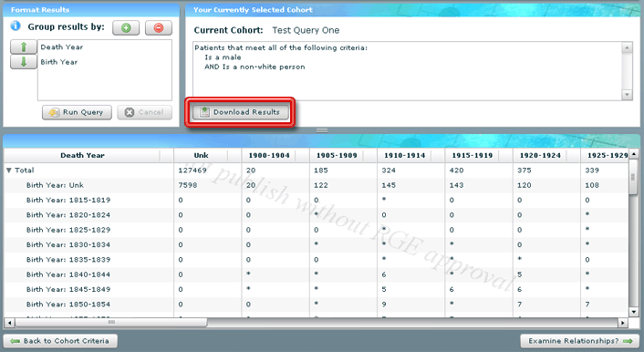This screenshot has width=644, height=352.
Task: Click the 108 cell in Birth Year Unk row
Action: [x=592, y=185]
